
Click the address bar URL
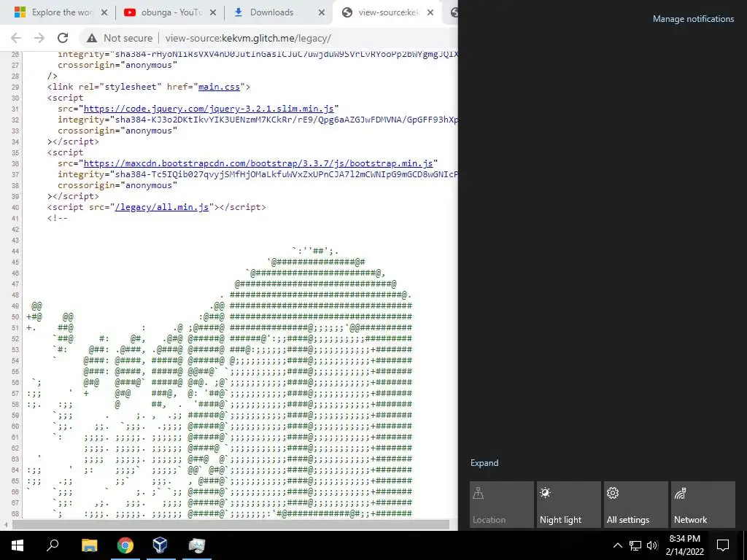pyautogui.click(x=248, y=38)
